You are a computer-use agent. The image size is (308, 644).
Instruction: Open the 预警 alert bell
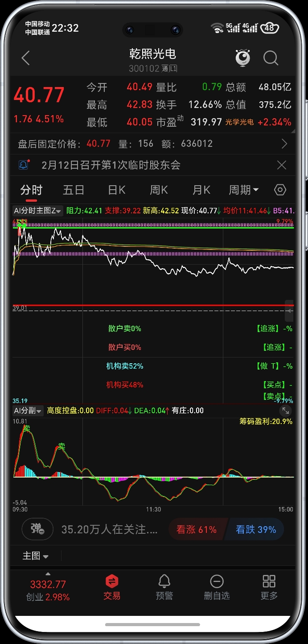click(164, 587)
